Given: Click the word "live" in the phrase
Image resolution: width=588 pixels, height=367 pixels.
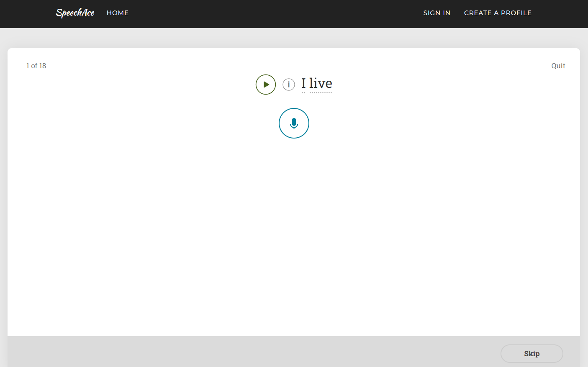Looking at the screenshot, I should click(x=321, y=84).
